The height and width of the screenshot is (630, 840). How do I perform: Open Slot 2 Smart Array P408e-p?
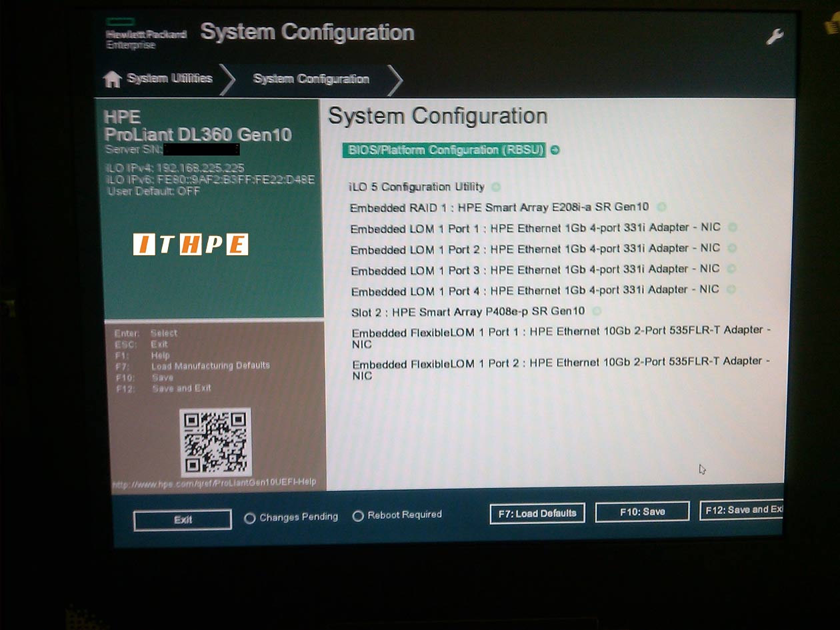(468, 311)
